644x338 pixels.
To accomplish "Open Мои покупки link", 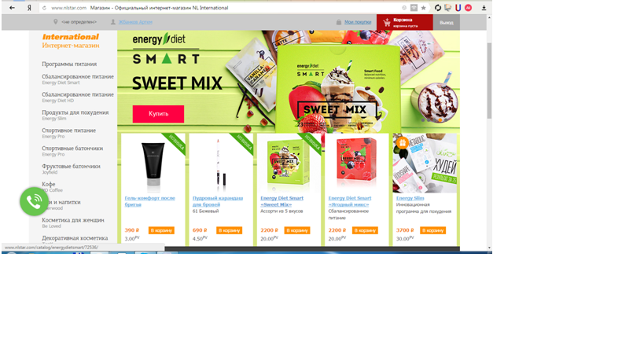I will click(358, 22).
